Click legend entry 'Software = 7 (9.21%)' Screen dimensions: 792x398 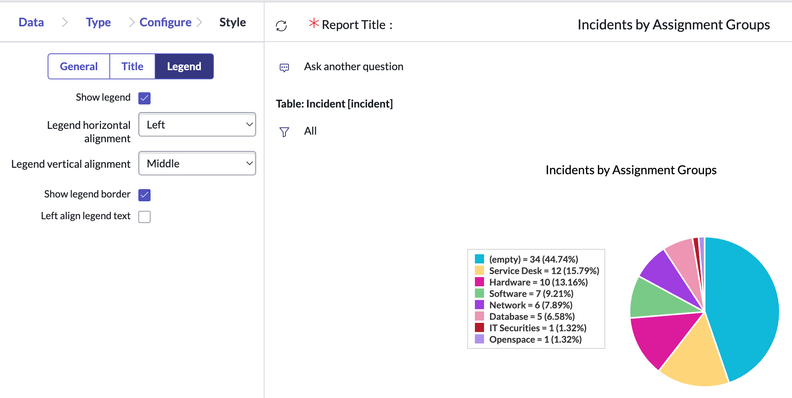(531, 293)
